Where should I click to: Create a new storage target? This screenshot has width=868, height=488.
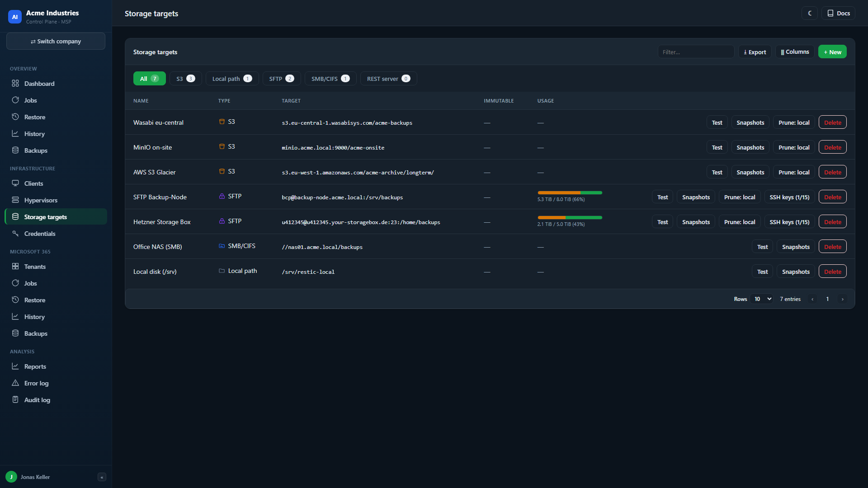tap(832, 52)
